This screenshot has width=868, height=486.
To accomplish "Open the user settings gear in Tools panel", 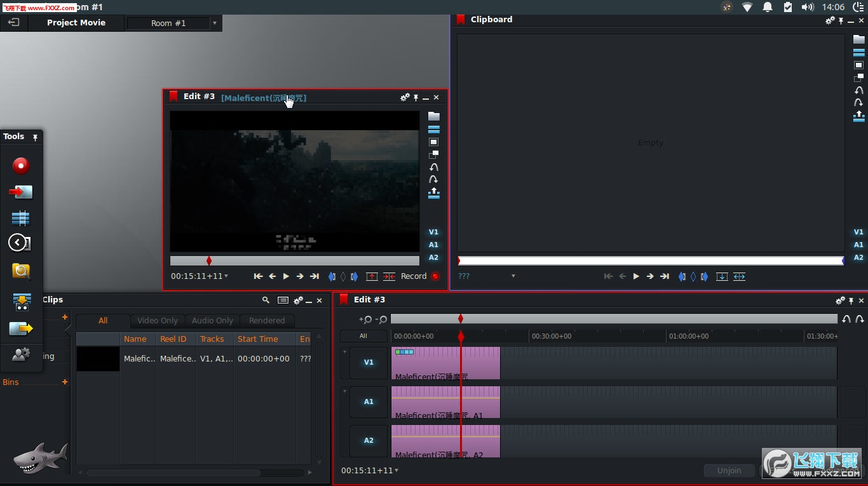I will click(21, 354).
